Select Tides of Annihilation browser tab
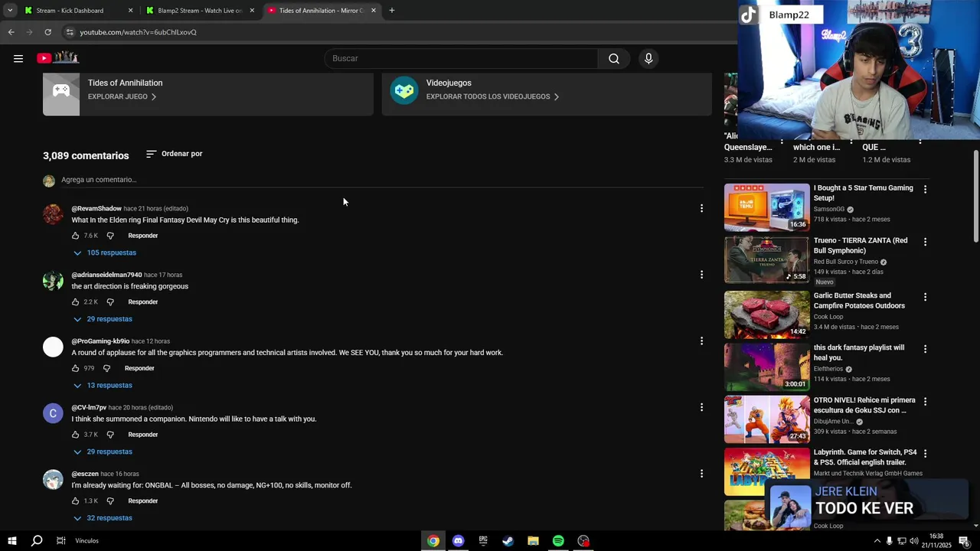This screenshot has width=980, height=551. click(x=322, y=11)
